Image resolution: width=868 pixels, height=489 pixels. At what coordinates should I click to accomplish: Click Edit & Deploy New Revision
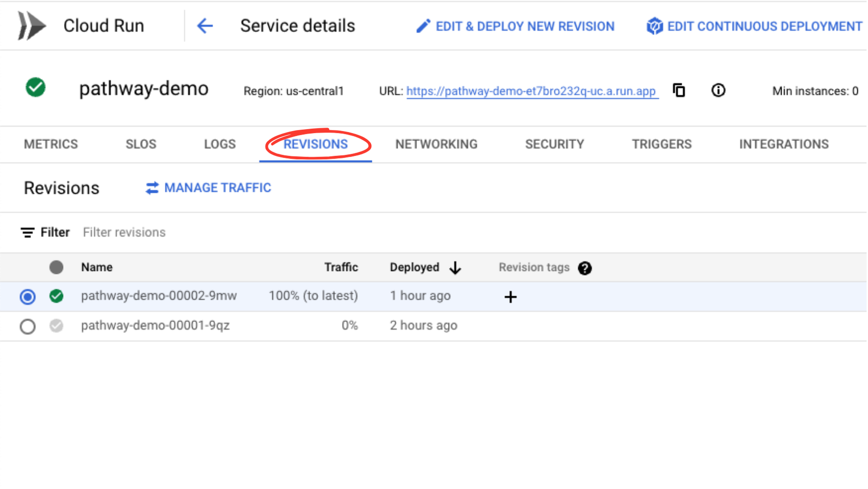(516, 26)
